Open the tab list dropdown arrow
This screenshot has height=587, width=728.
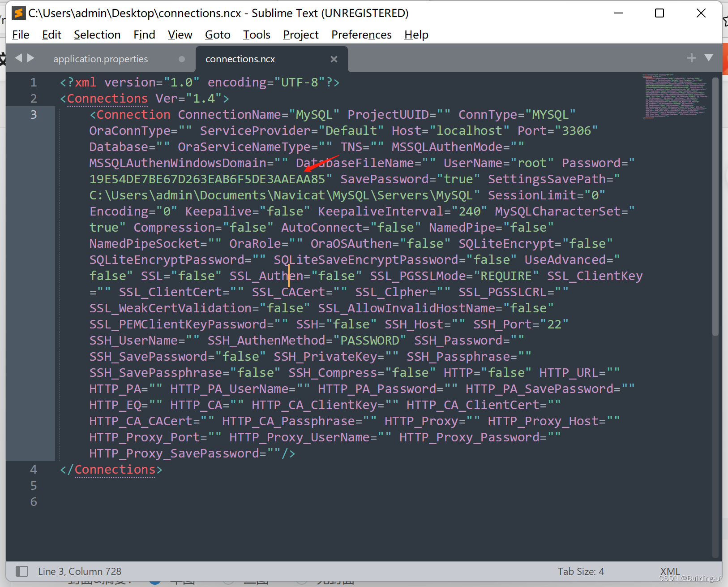click(x=709, y=57)
